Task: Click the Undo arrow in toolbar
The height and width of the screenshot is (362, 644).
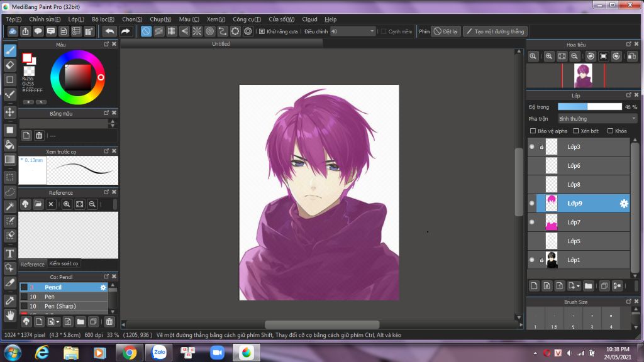Action: click(109, 31)
